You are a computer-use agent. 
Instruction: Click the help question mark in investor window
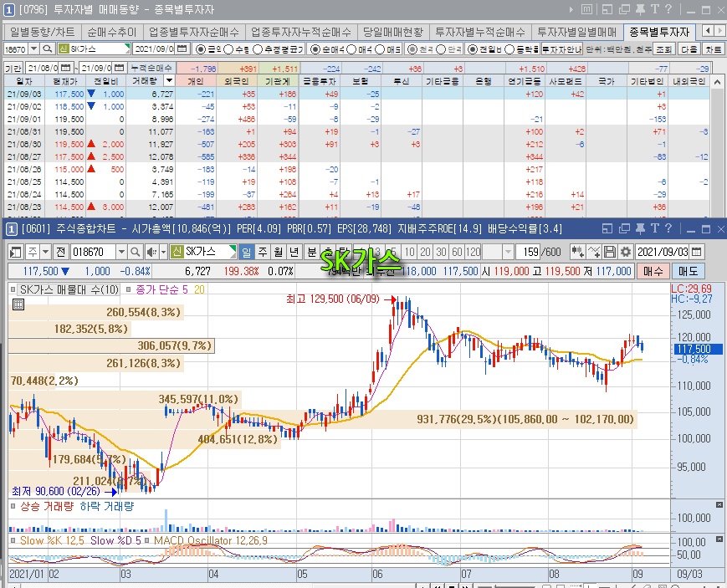668,9
